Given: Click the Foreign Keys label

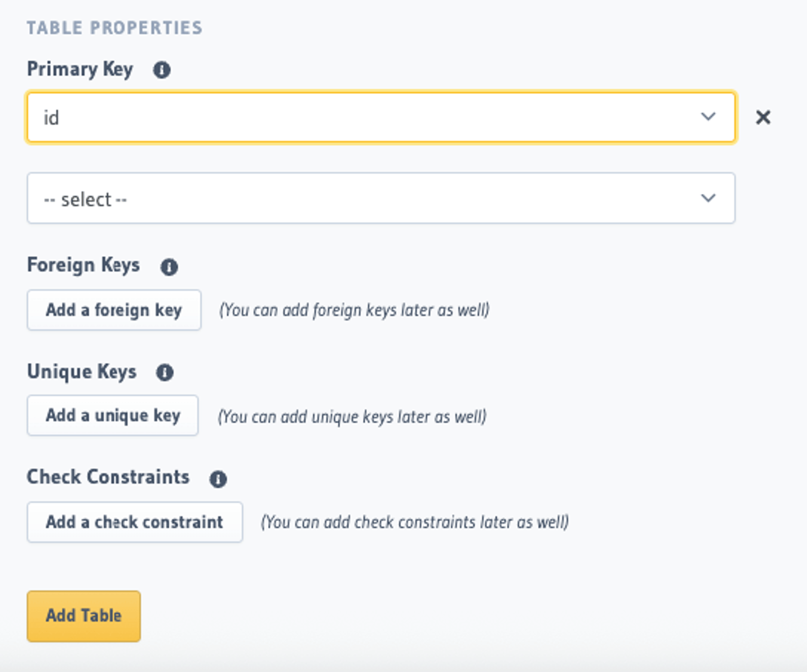Looking at the screenshot, I should coord(83,265).
